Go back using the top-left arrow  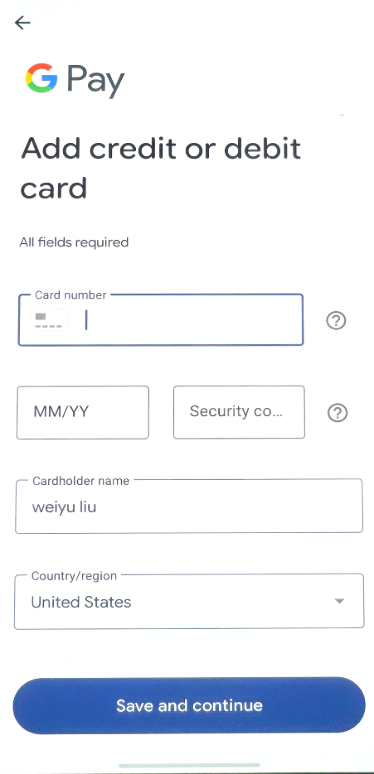coord(23,22)
